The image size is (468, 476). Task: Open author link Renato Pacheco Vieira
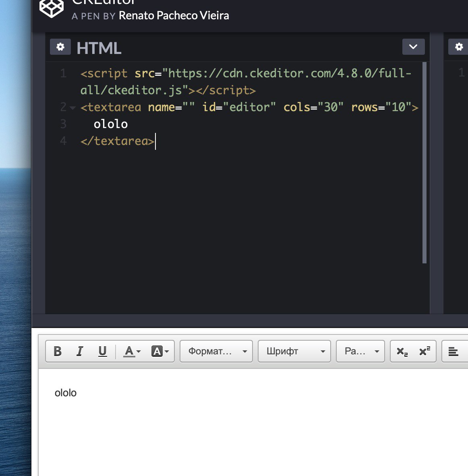[x=174, y=15]
